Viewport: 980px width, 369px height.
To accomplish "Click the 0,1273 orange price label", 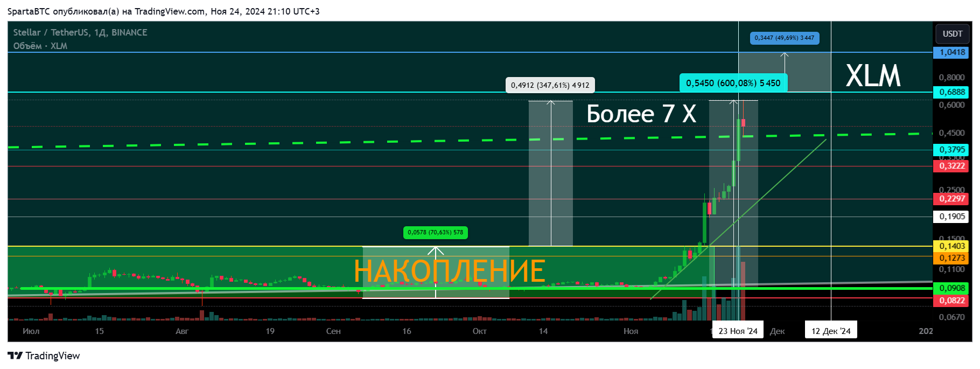I will pyautogui.click(x=950, y=257).
